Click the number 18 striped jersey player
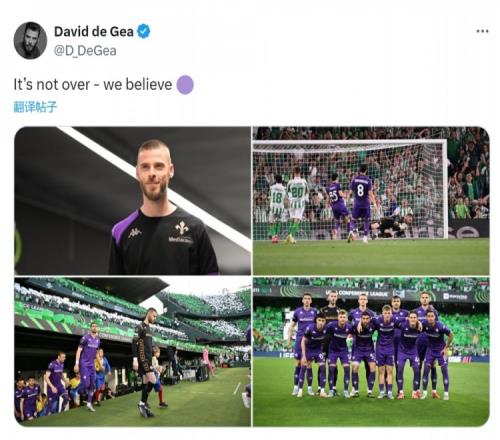The width and height of the screenshot is (500, 440). [x=278, y=208]
